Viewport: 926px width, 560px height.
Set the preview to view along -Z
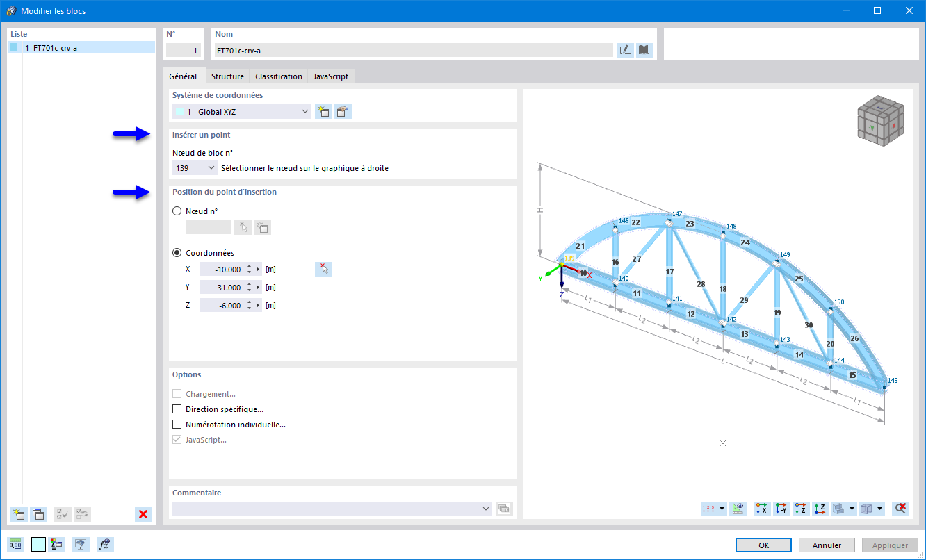tap(820, 509)
